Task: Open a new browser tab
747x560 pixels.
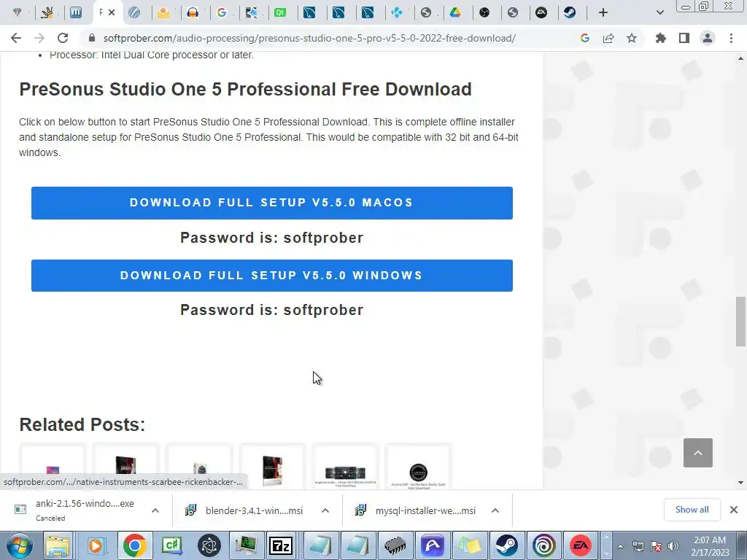Action: click(x=603, y=12)
